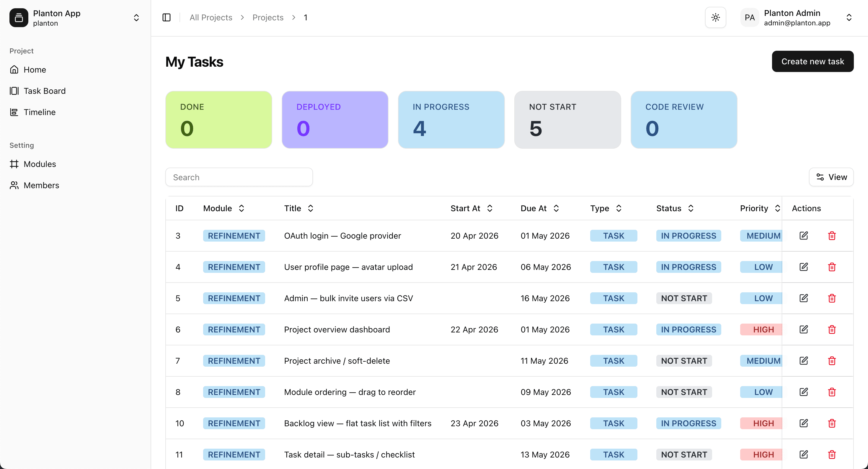Select the IN PROGRESS status card
This screenshot has width=868, height=469.
pyautogui.click(x=451, y=119)
